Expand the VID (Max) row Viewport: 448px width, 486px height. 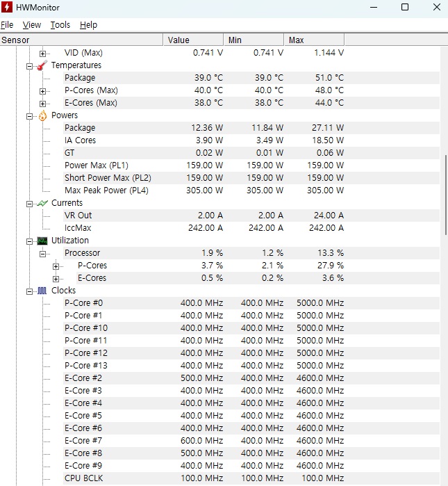43,54
